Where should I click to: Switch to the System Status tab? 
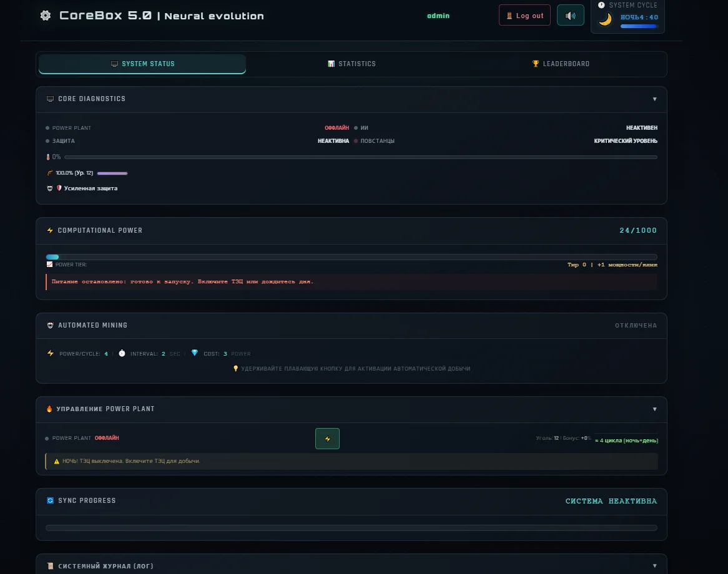[x=142, y=64]
